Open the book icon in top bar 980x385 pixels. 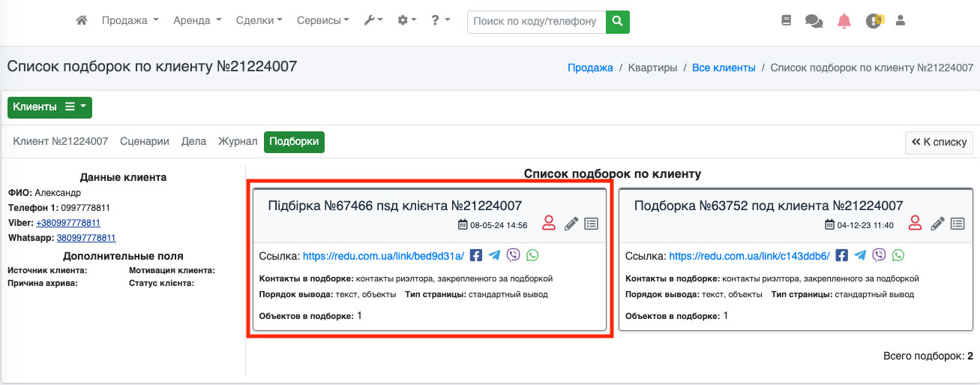pyautogui.click(x=786, y=21)
